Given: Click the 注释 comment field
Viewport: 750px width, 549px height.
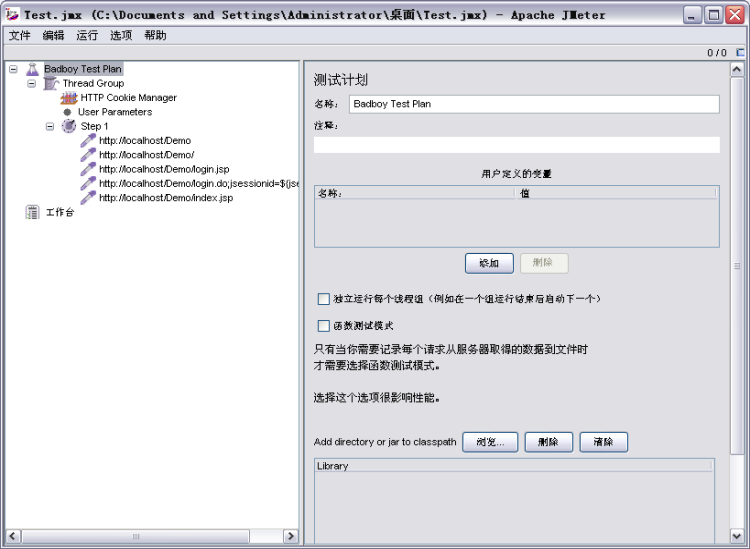Looking at the screenshot, I should click(x=517, y=145).
